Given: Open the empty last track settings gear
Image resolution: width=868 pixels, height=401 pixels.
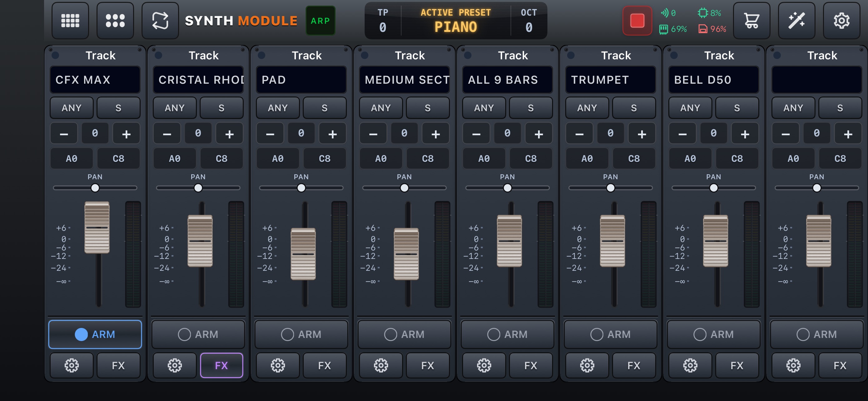Looking at the screenshot, I should (x=793, y=365).
